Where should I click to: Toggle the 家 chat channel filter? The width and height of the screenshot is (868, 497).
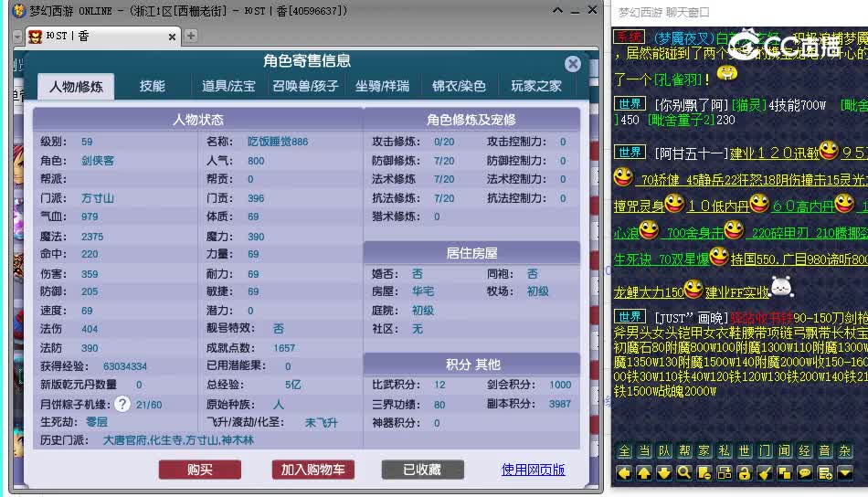coord(704,451)
